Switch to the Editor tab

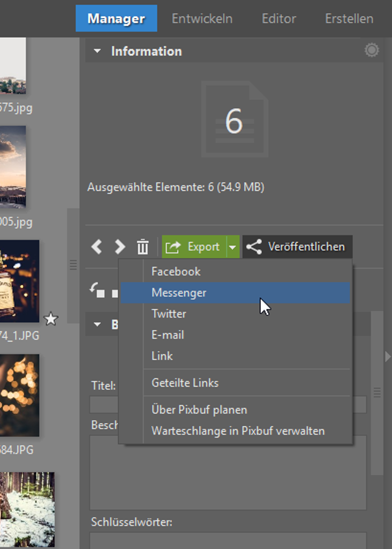coord(278,19)
